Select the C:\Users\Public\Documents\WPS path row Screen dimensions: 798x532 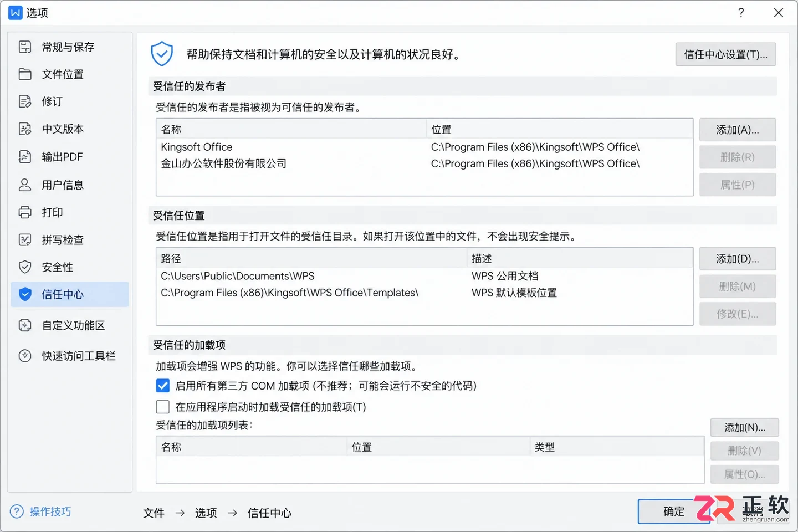424,276
